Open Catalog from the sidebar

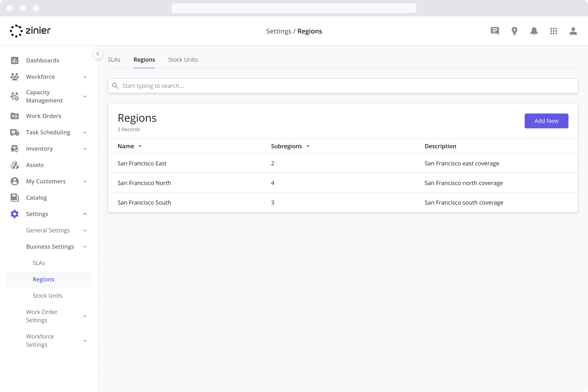coord(37,197)
